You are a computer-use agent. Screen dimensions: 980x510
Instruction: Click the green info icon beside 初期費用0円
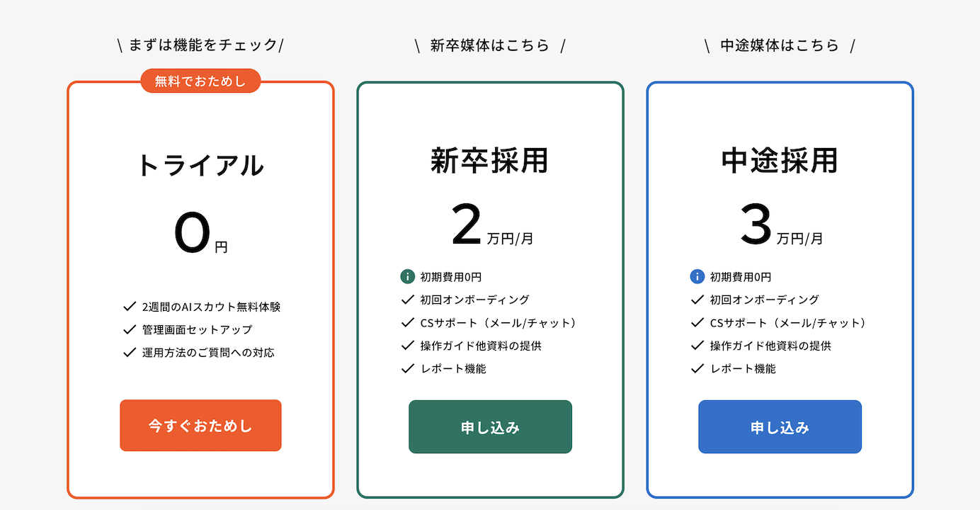tap(407, 277)
